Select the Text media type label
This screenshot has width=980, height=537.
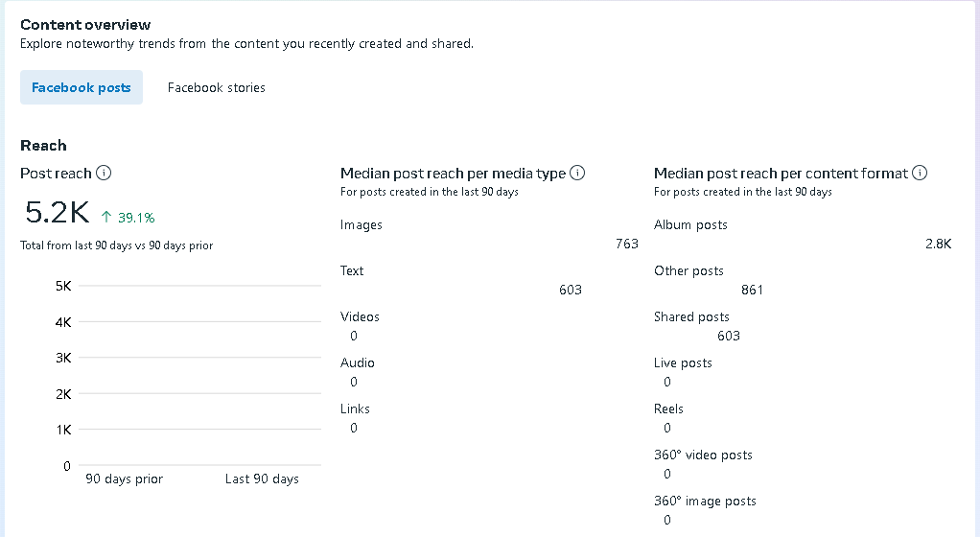pos(352,270)
